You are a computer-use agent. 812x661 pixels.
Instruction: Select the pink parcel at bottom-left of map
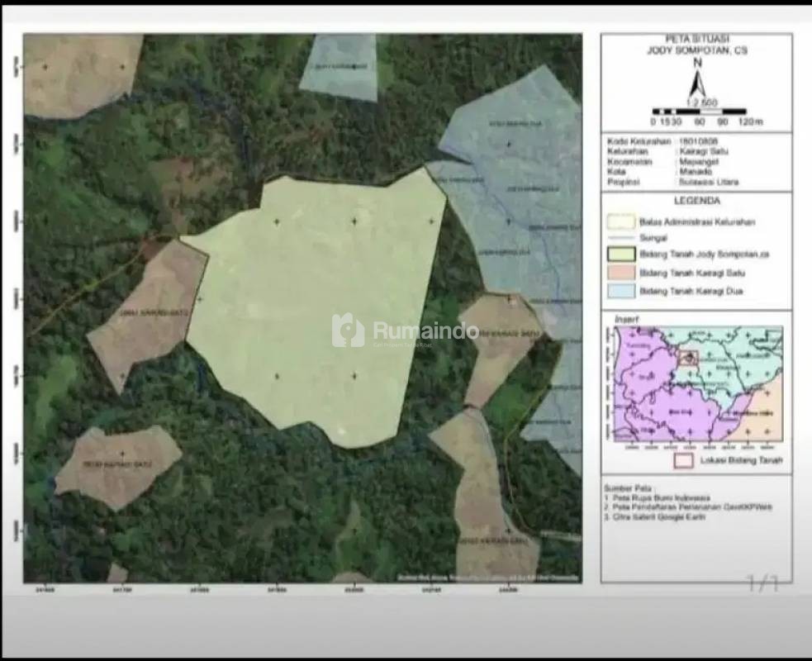pos(120,465)
